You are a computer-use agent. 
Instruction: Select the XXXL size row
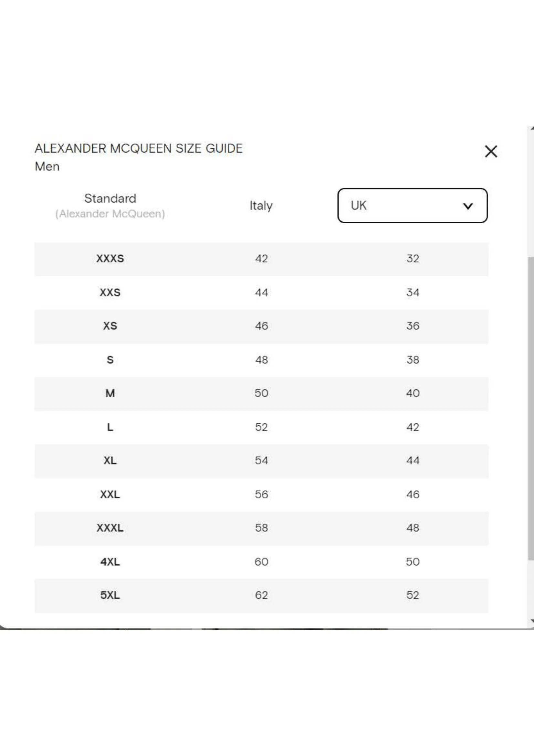(x=261, y=528)
